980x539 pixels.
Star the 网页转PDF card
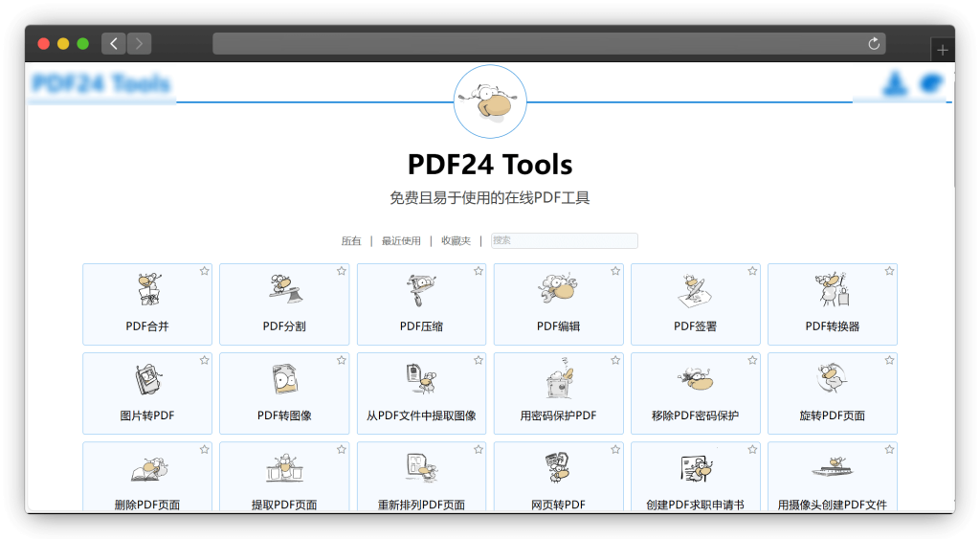coord(615,450)
